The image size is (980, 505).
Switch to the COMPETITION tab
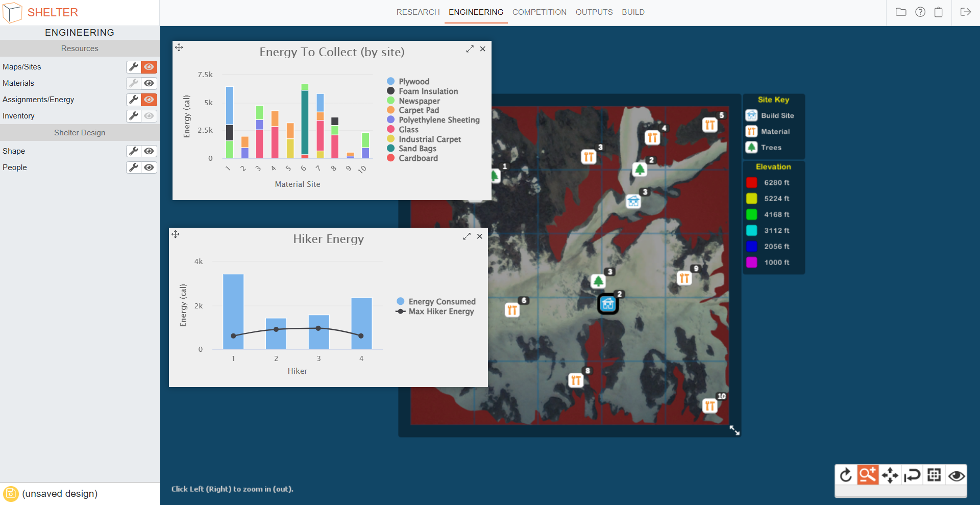pos(539,12)
